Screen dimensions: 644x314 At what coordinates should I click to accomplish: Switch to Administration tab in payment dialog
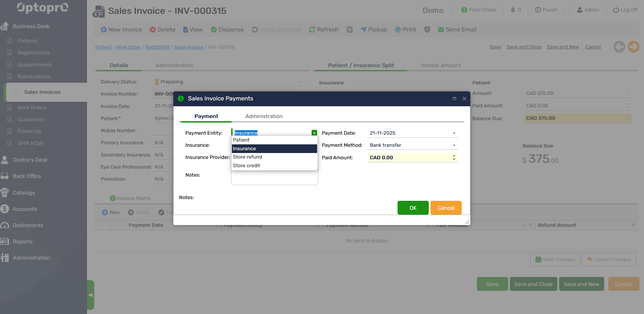[264, 116]
